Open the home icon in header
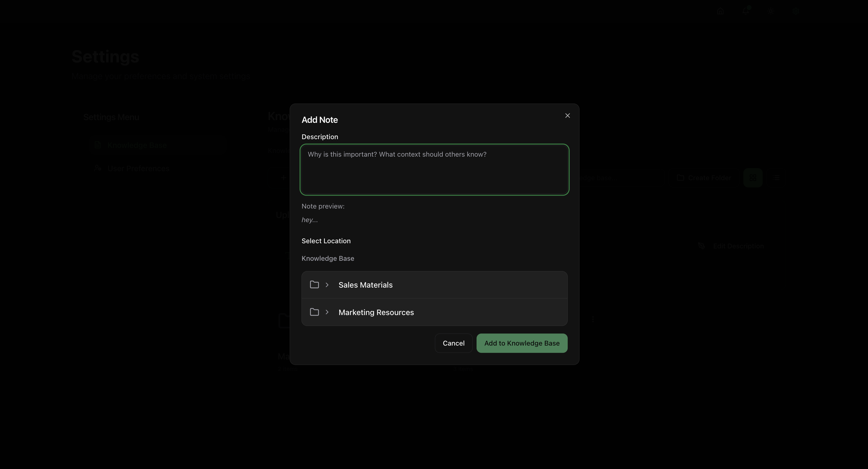Image resolution: width=868 pixels, height=469 pixels. [720, 11]
